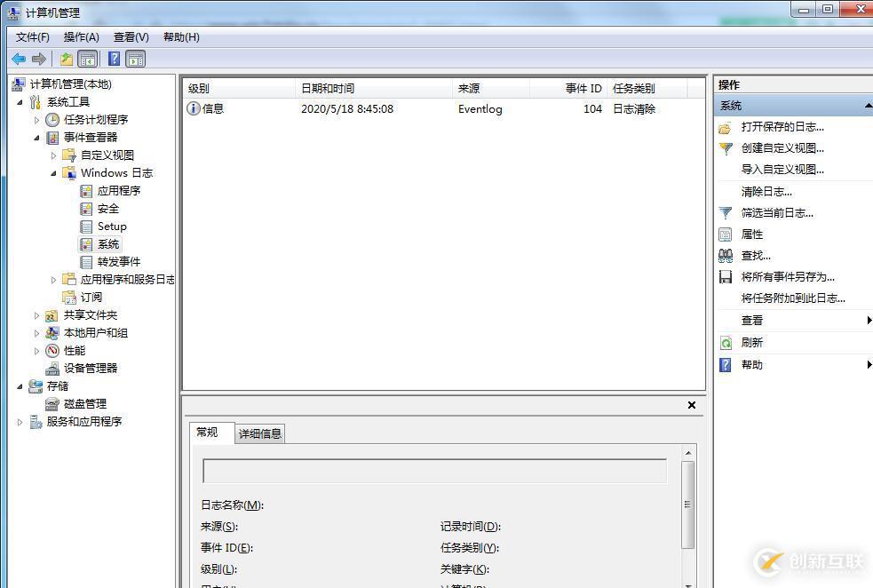Click the 应用程序 log icon

coord(86,191)
